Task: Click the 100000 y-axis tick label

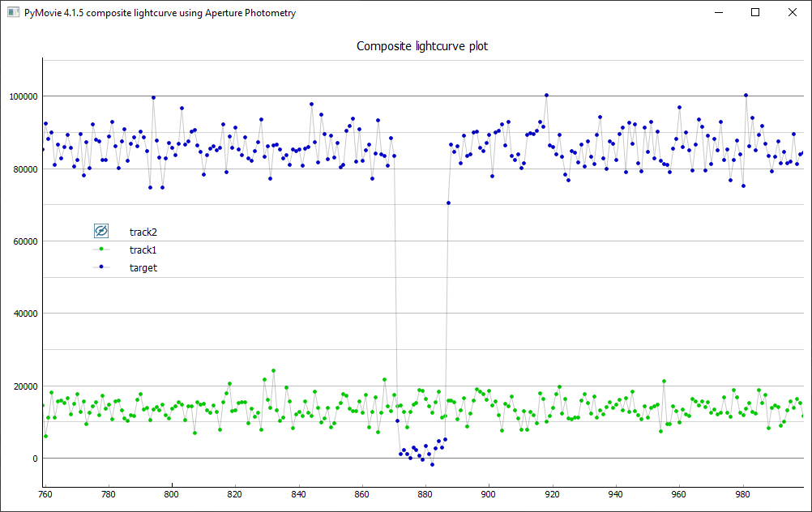Action: pyautogui.click(x=23, y=96)
